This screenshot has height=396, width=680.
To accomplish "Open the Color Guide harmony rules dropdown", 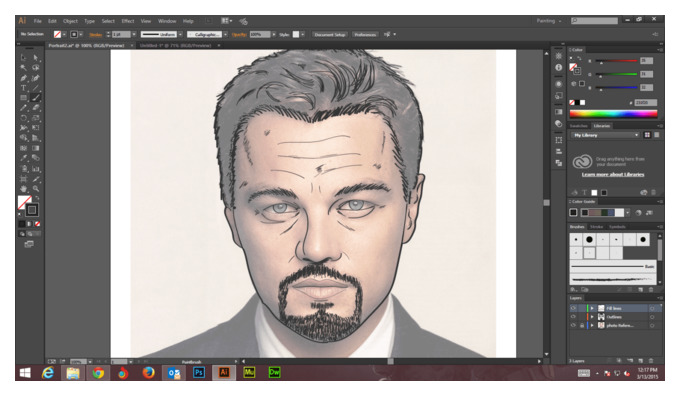I will 628,213.
